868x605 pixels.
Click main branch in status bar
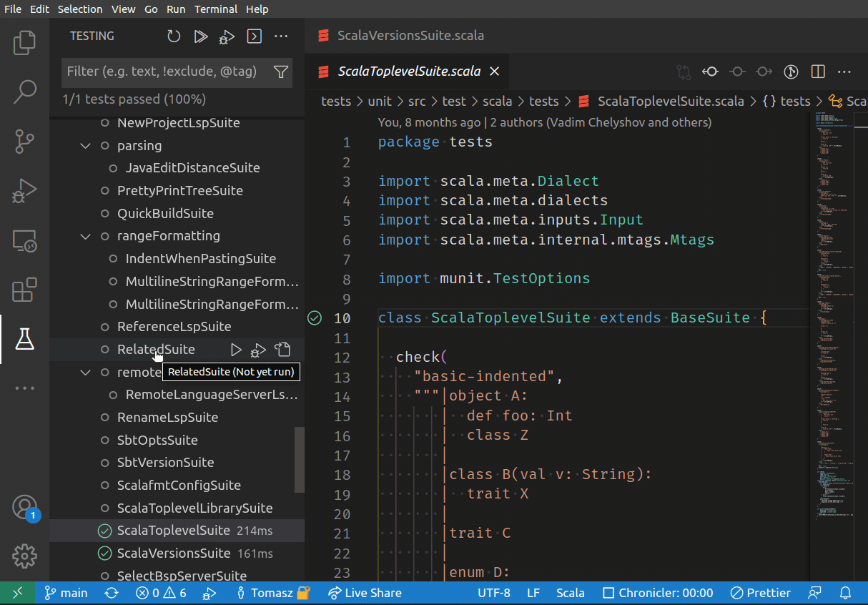[66, 593]
